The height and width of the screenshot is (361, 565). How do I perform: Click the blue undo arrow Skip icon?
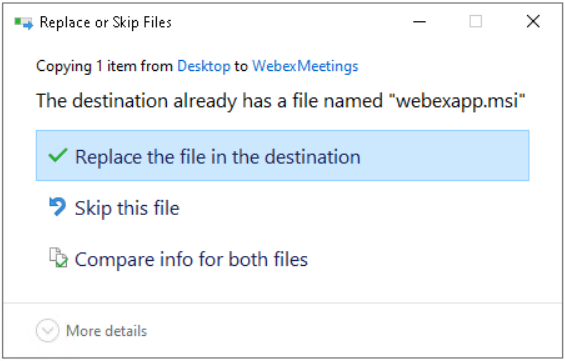click(x=57, y=207)
